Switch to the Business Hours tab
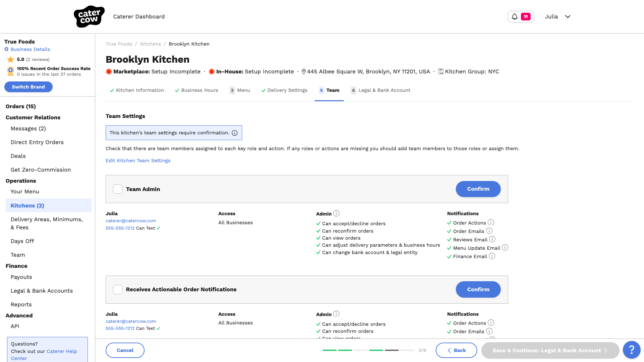The width and height of the screenshot is (644, 362). click(196, 90)
